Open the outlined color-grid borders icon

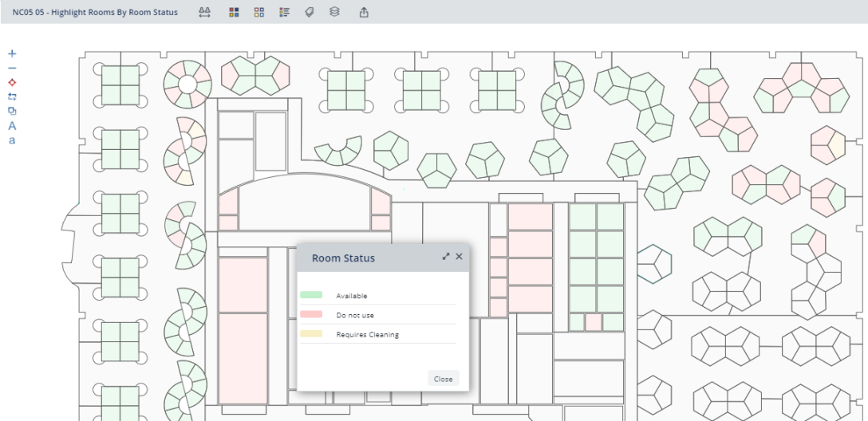click(x=259, y=12)
